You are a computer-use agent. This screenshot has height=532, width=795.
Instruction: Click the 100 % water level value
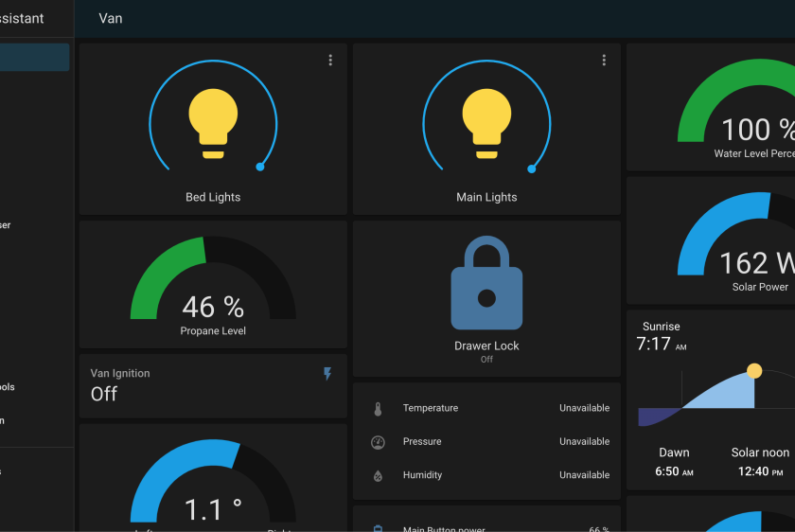(x=758, y=130)
